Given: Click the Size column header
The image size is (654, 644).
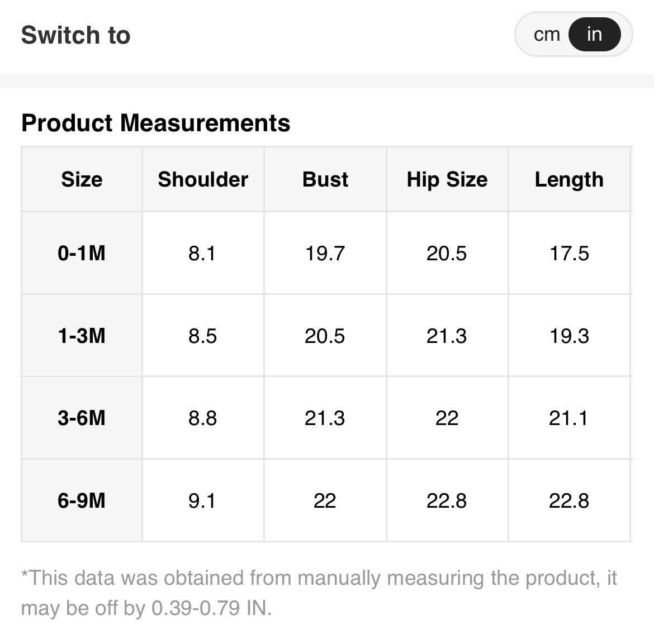Looking at the screenshot, I should [82, 179].
